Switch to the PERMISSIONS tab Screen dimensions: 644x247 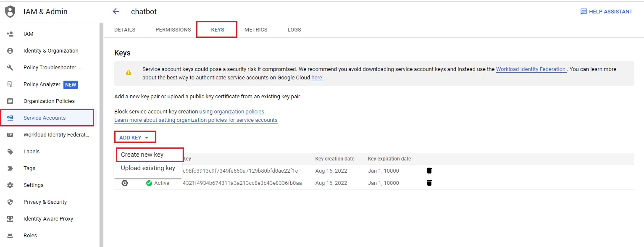pos(173,30)
